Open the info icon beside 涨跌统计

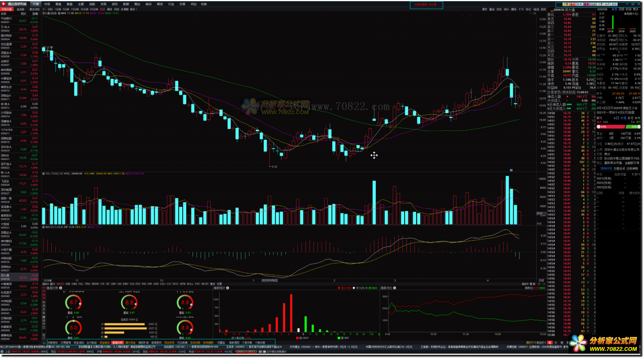tap(227, 288)
